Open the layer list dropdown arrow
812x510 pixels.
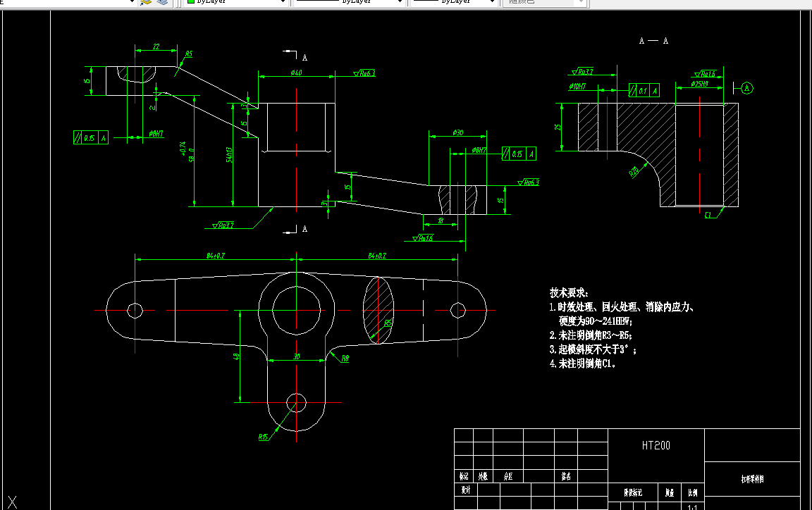pyautogui.click(x=132, y=2)
